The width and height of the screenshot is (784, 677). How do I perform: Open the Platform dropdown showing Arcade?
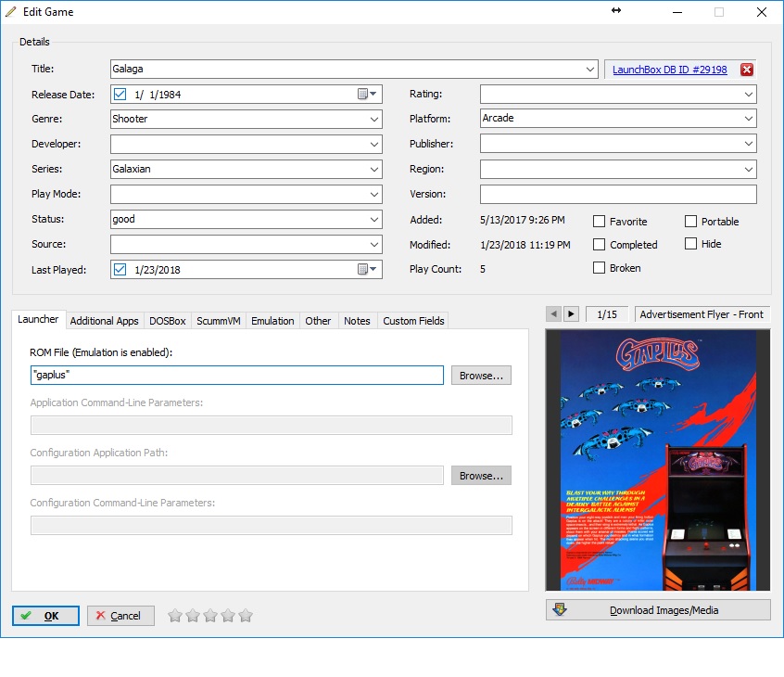(x=749, y=119)
